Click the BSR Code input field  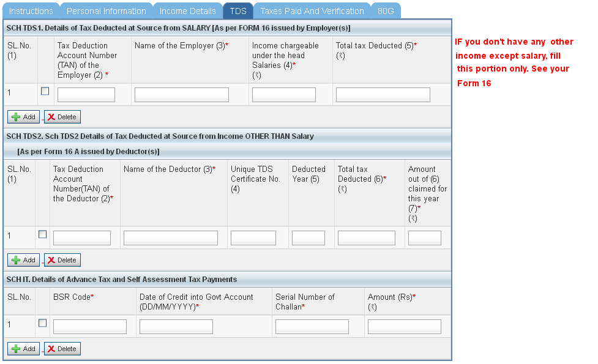[89, 326]
